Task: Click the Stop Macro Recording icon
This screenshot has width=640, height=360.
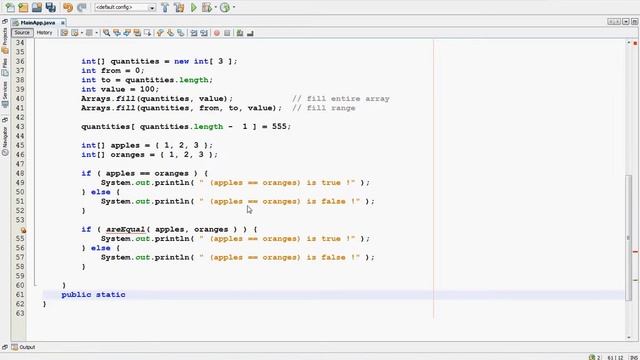Action: (x=227, y=33)
